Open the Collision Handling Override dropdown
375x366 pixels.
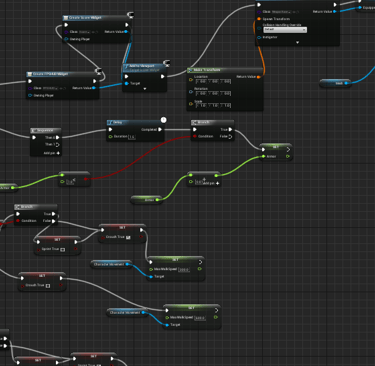(x=285, y=30)
